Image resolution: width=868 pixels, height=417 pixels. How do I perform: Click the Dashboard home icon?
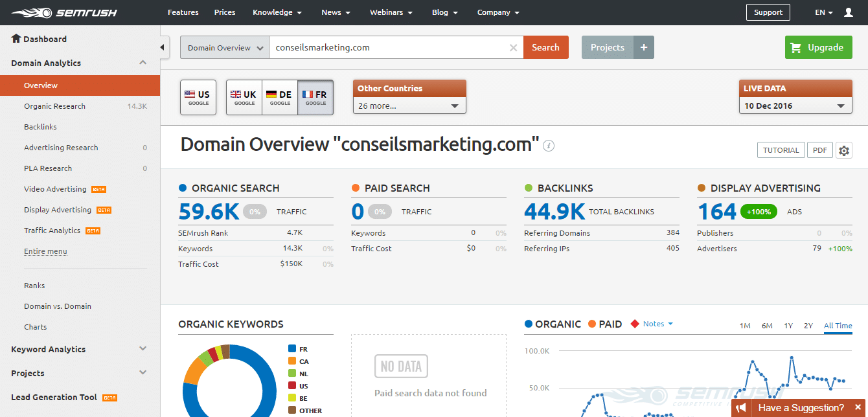pyautogui.click(x=16, y=39)
